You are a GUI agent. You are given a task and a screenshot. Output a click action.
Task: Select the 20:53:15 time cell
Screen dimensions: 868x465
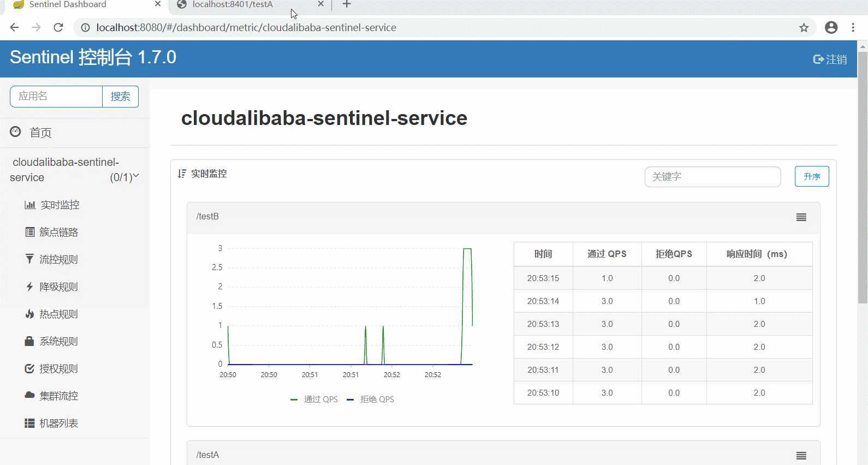tap(543, 278)
